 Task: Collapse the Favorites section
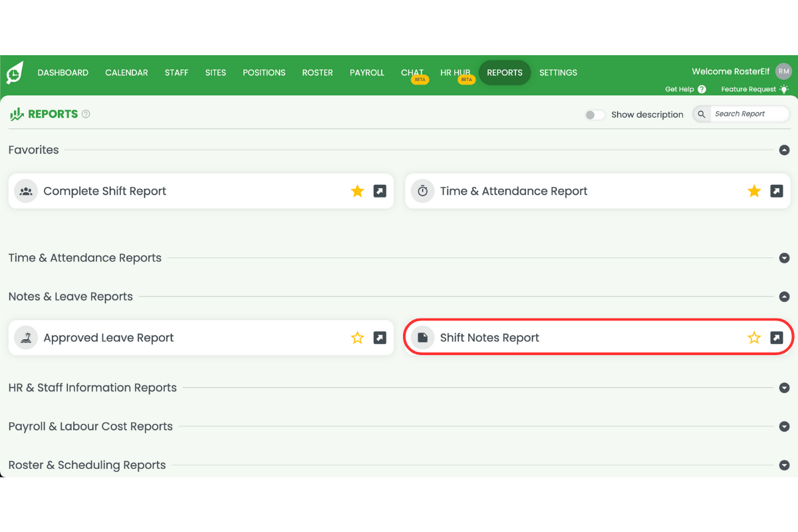pyautogui.click(x=784, y=150)
